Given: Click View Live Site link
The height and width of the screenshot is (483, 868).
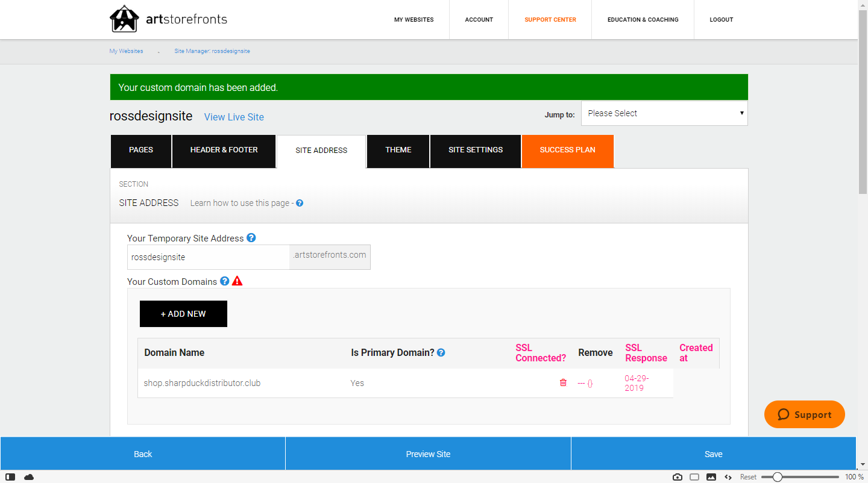Looking at the screenshot, I should click(x=234, y=117).
